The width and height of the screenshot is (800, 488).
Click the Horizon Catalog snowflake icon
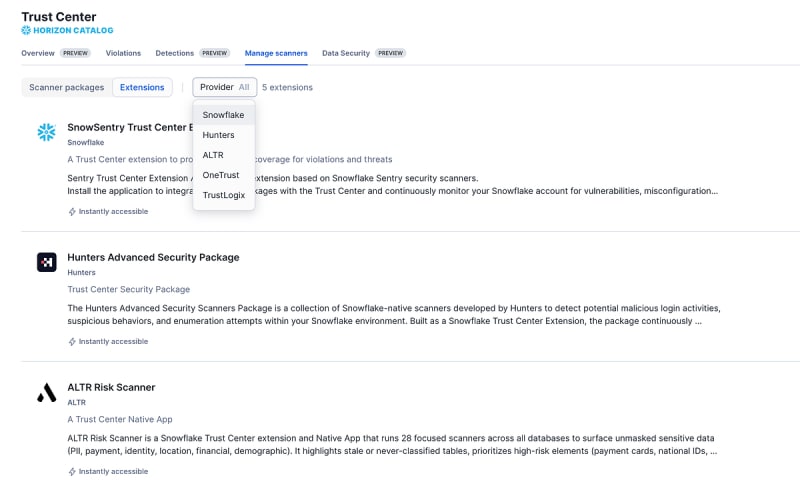26,31
